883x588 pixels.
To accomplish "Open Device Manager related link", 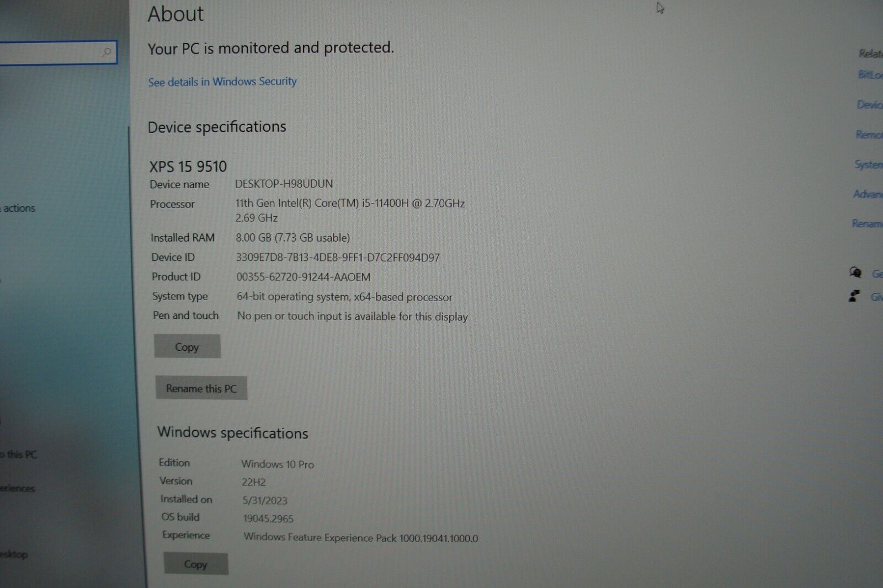I will click(870, 104).
